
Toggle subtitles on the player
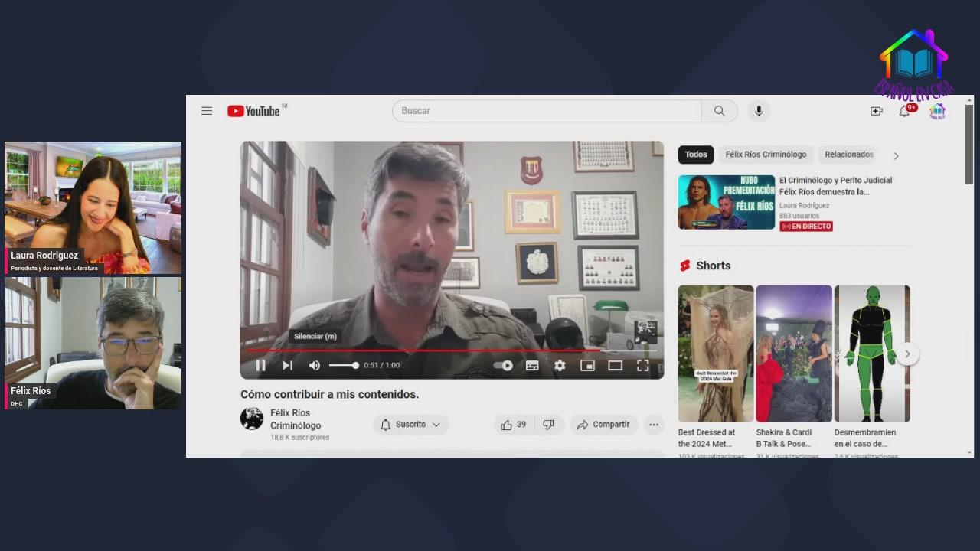[x=532, y=366]
